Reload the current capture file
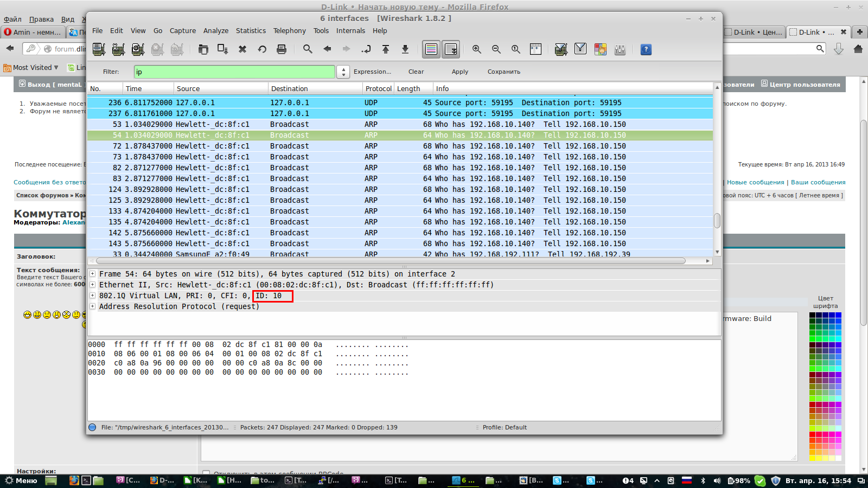Viewport: 868px width, 488px height. click(x=262, y=49)
